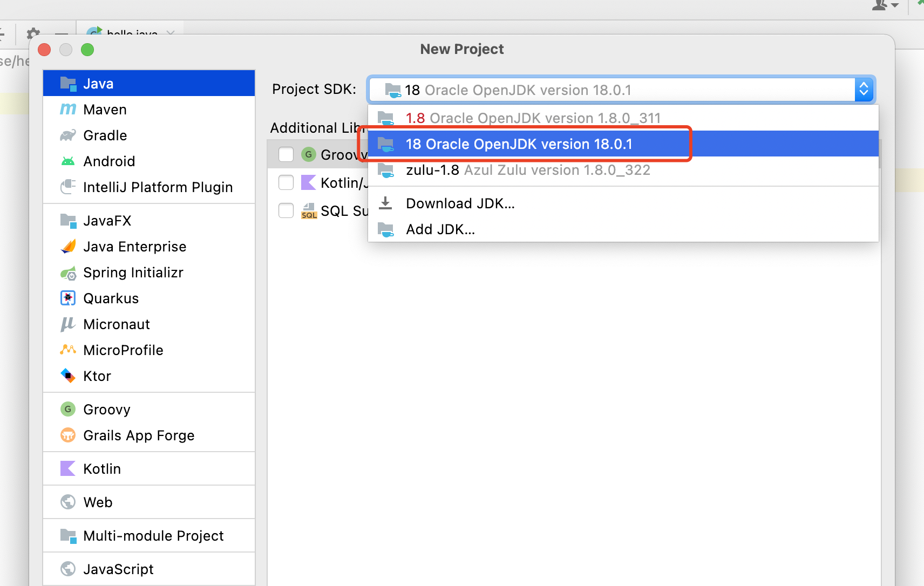
Task: Click the Java Enterprise icon
Action: click(68, 247)
